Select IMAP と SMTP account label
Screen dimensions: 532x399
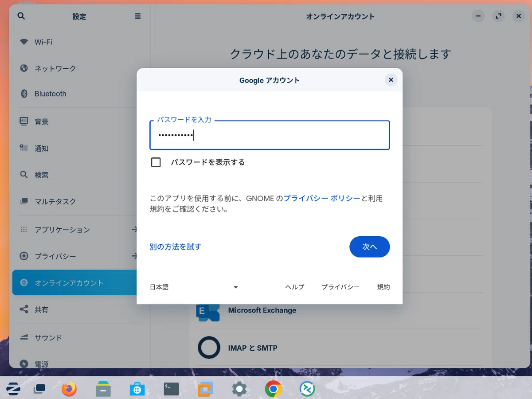253,348
